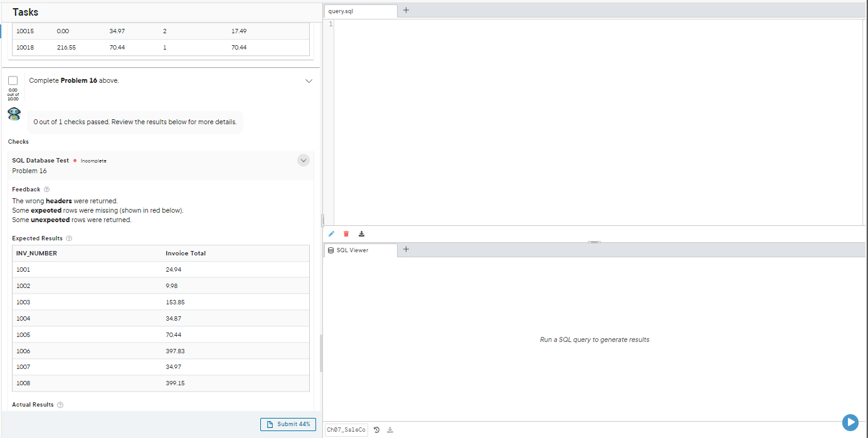
Task: Click invoice number 1005 in Expected Results
Action: [x=23, y=335]
